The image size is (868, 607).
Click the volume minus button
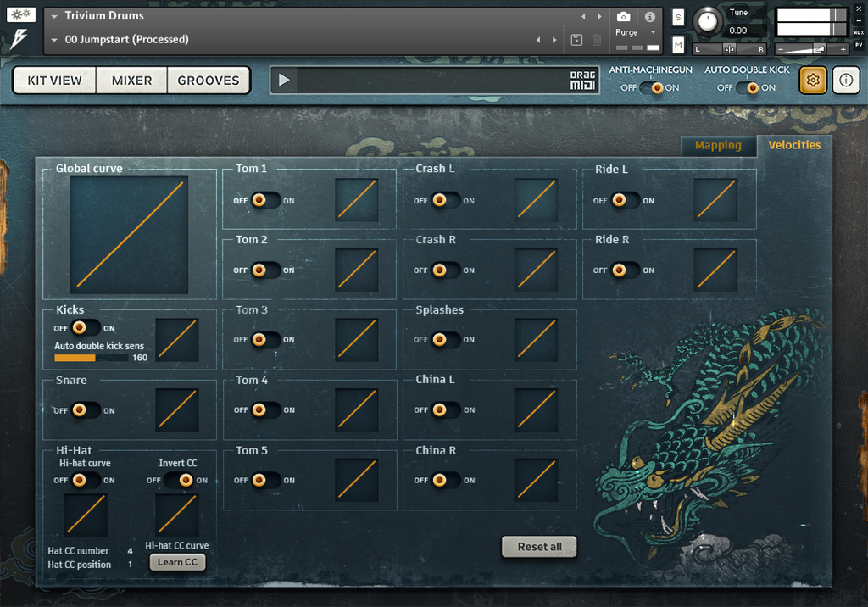[781, 49]
